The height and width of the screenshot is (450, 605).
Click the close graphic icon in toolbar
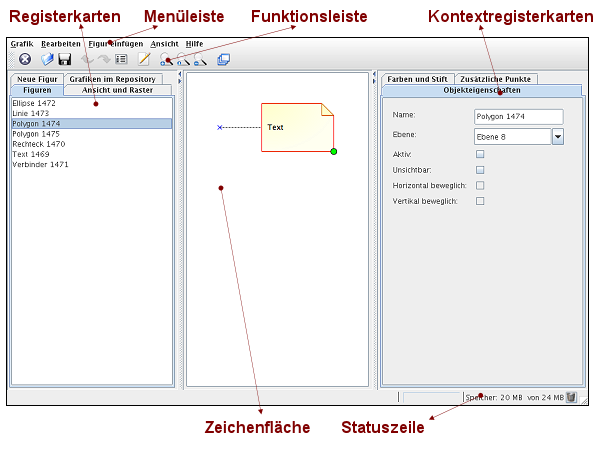25,59
